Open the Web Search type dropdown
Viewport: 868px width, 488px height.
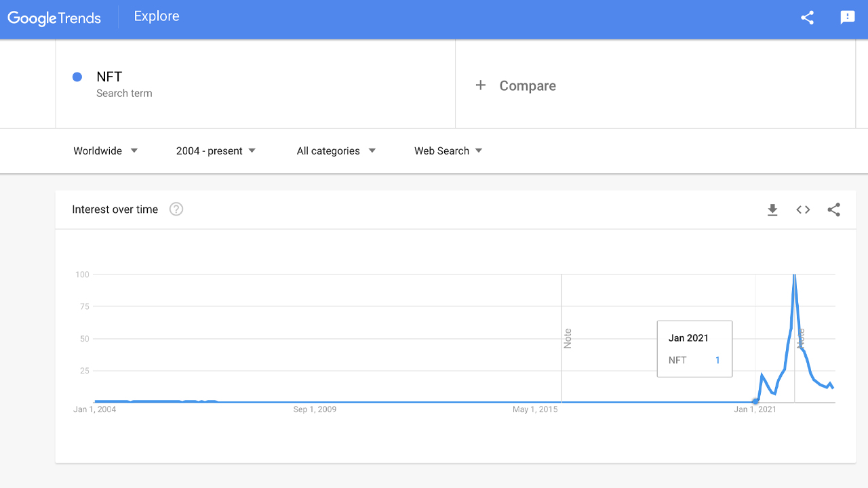448,150
